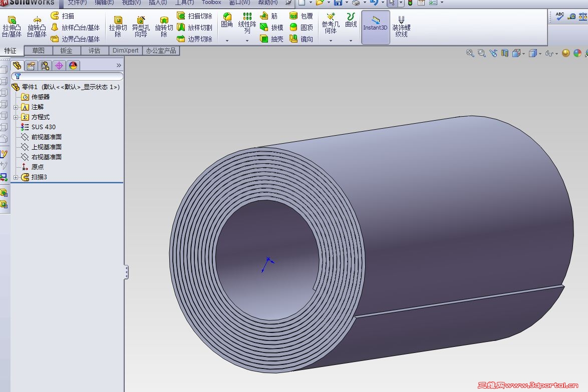Viewport: 588px width, 392px height.
Task: Expand the 方程式 (Equations) node
Action: pos(16,117)
